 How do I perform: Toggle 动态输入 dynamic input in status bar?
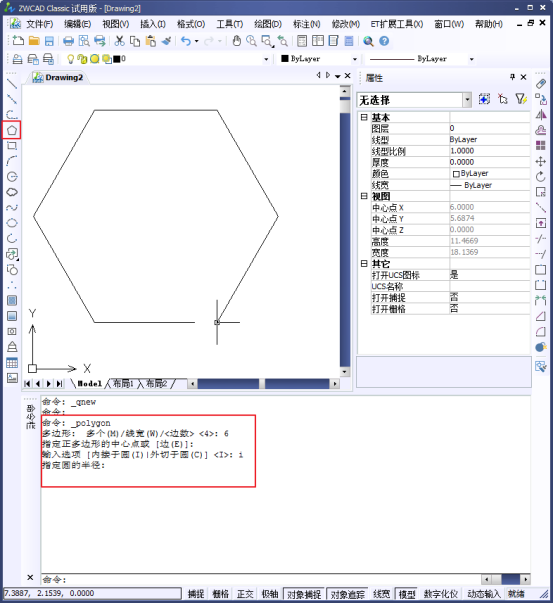(x=483, y=594)
